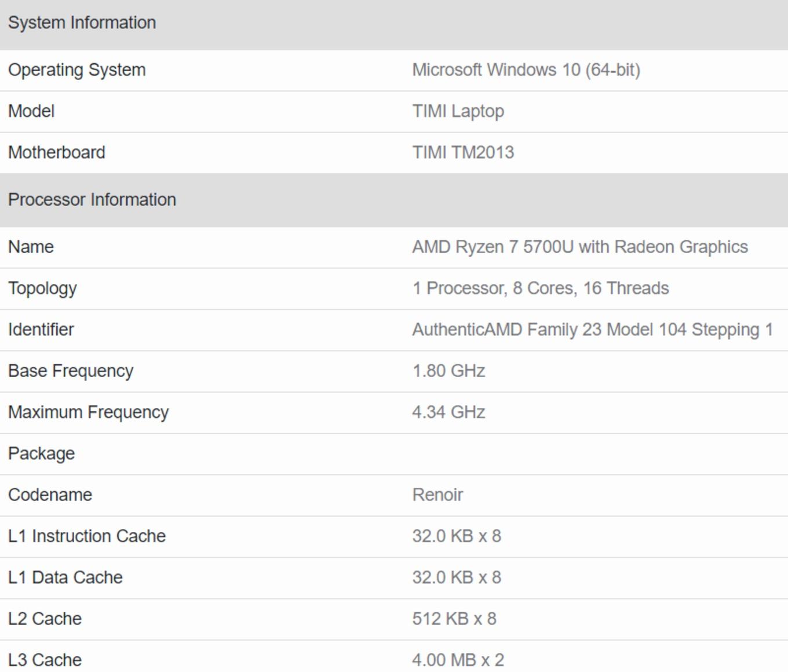Click the Processor Information header
This screenshot has height=672, width=788.
(x=92, y=200)
